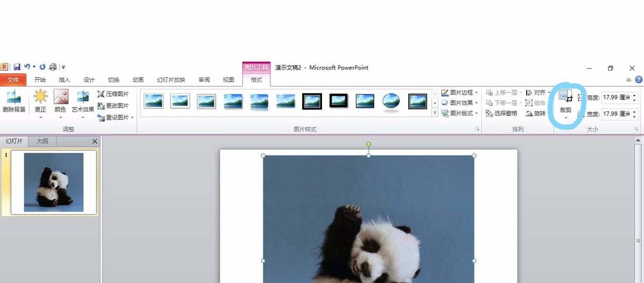Open the File (文件) menu button

click(14, 80)
